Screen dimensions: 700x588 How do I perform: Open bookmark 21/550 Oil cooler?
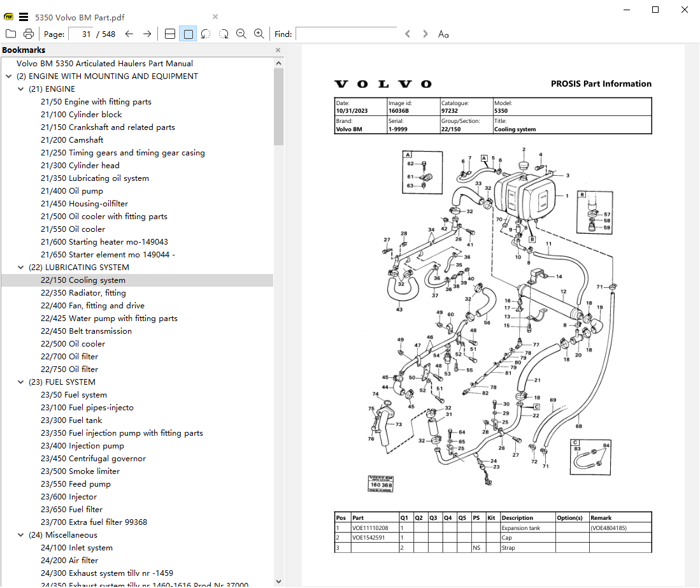tap(73, 229)
